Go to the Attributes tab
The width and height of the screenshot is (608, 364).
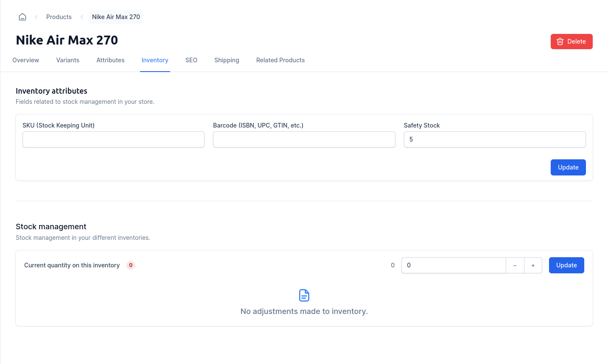pos(110,60)
